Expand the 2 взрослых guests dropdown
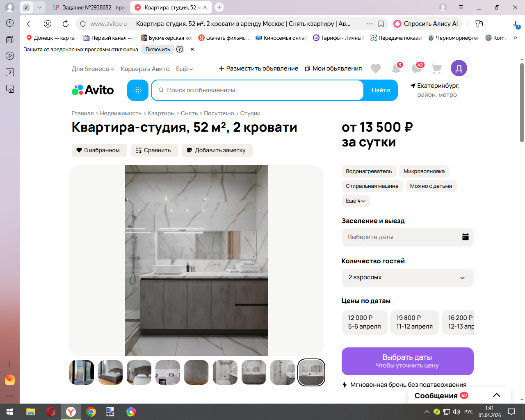The height and width of the screenshot is (420, 525). 408,278
